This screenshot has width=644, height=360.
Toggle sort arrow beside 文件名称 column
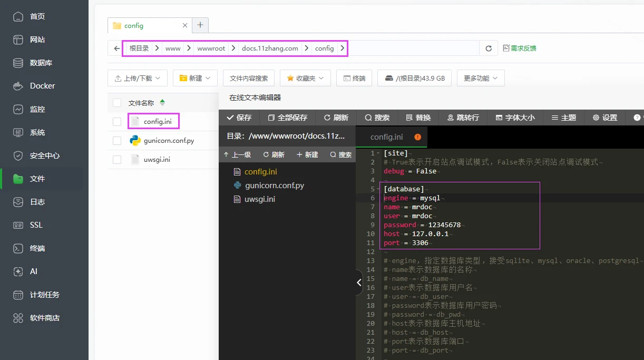tap(162, 103)
